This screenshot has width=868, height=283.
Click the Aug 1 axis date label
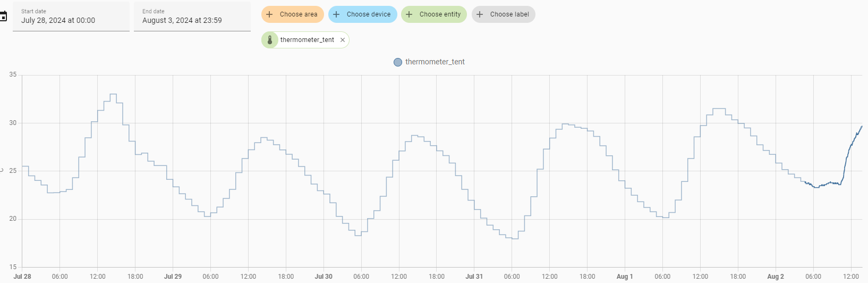[625, 277]
